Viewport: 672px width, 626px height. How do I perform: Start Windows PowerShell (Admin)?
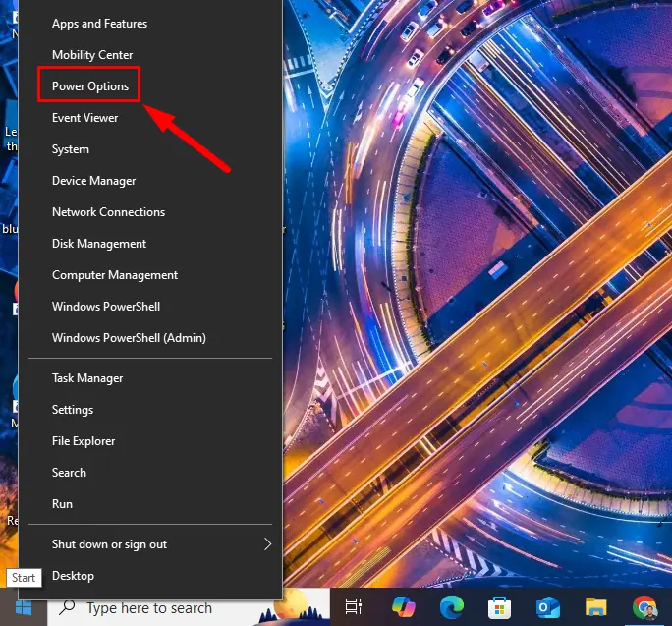tap(150, 338)
